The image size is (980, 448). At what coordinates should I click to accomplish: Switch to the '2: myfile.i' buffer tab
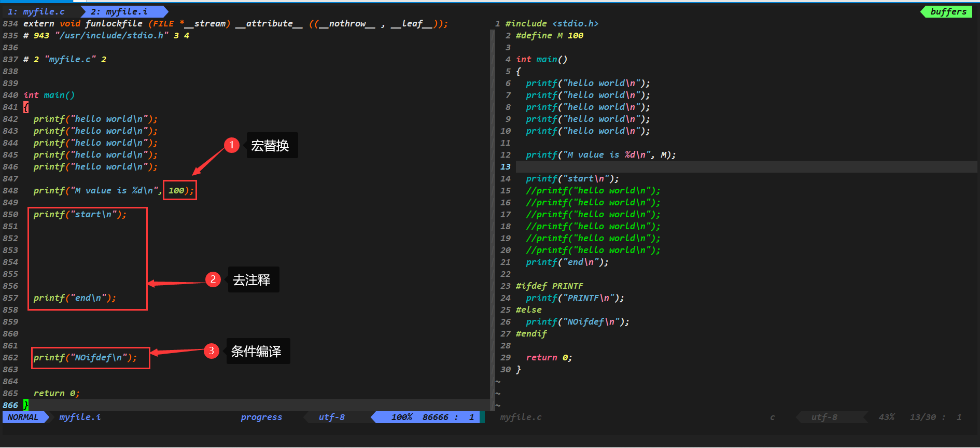click(119, 11)
